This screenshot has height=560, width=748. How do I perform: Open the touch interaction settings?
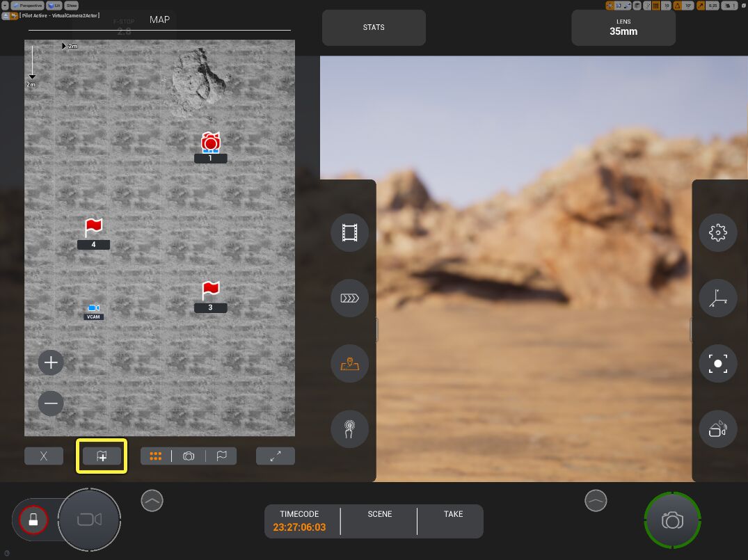(x=350, y=429)
